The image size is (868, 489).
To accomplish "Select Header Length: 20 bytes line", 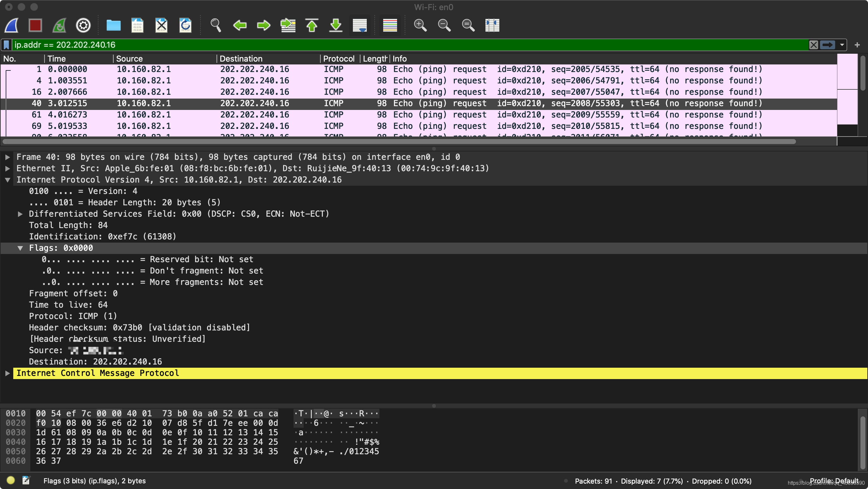I will [125, 203].
